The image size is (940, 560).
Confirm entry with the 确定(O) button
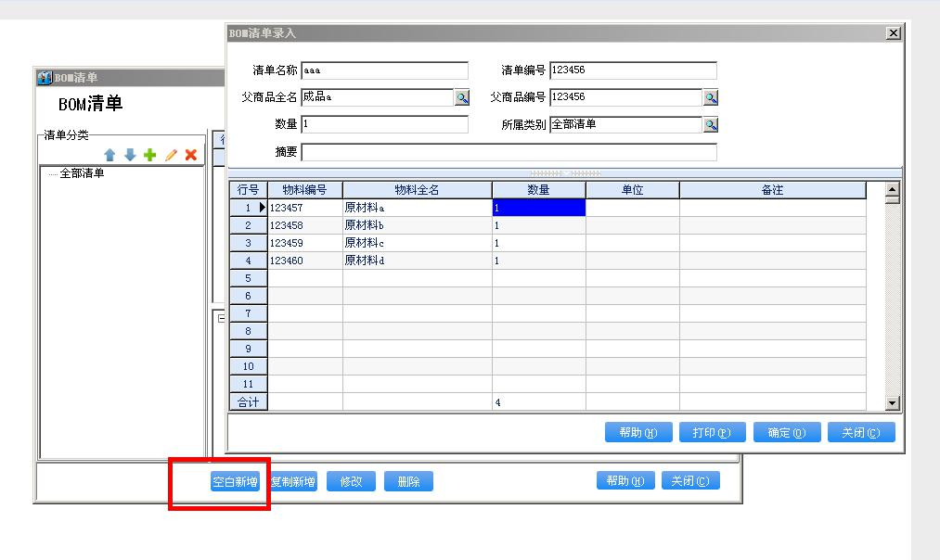[x=786, y=433]
